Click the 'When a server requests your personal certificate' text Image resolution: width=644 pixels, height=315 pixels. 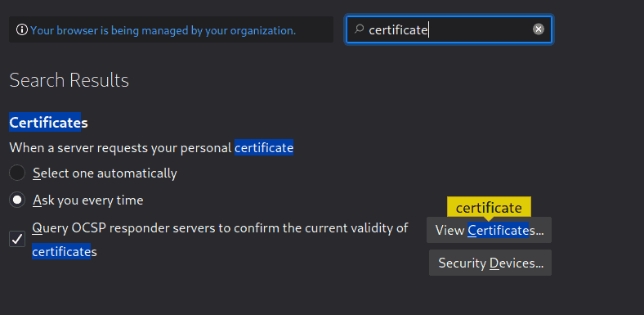(x=151, y=147)
